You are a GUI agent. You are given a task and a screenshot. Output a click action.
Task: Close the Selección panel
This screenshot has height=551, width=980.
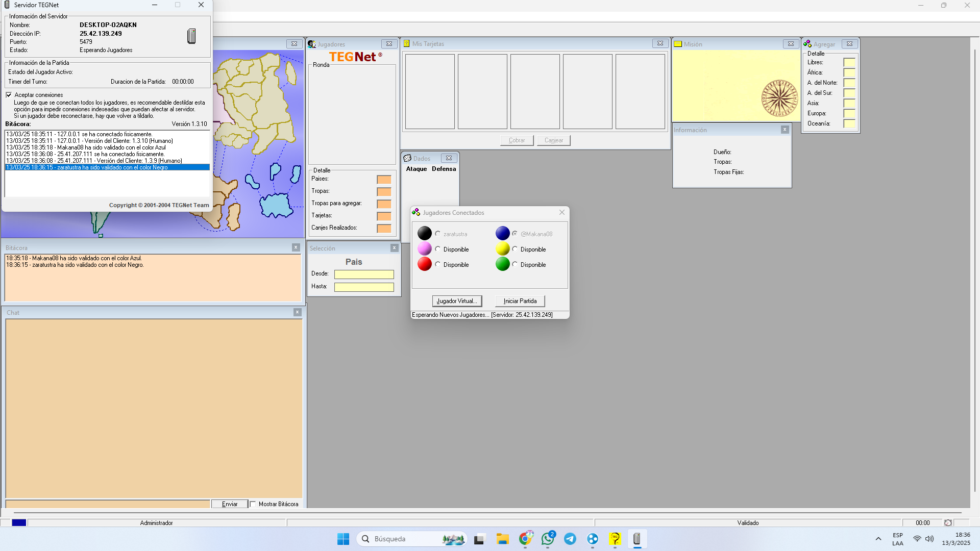point(394,248)
